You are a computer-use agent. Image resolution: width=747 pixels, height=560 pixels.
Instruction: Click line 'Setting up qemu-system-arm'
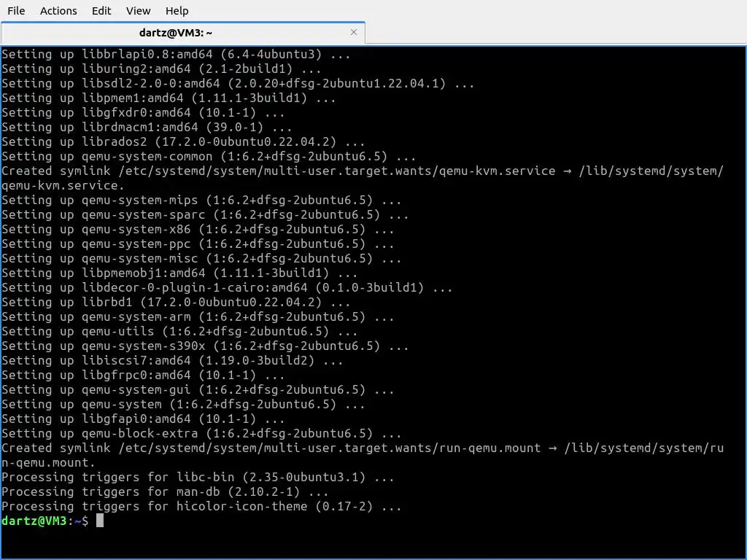pyautogui.click(x=198, y=316)
